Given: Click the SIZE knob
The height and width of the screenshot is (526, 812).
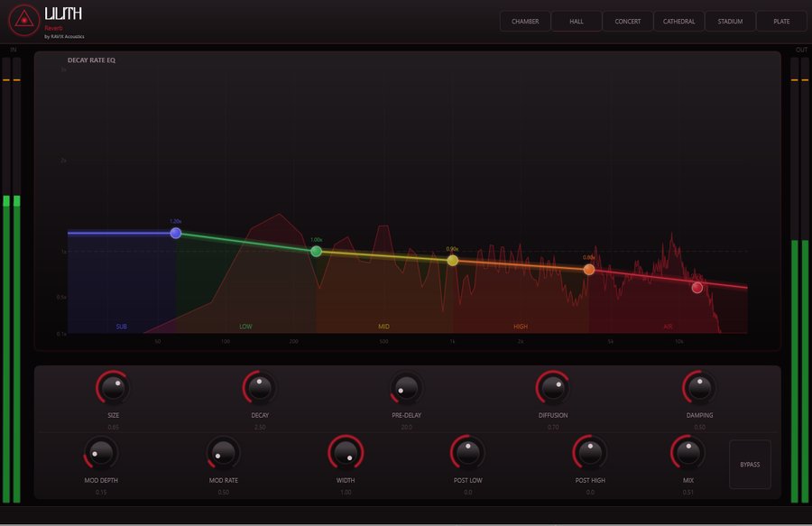Looking at the screenshot, I should [113, 388].
